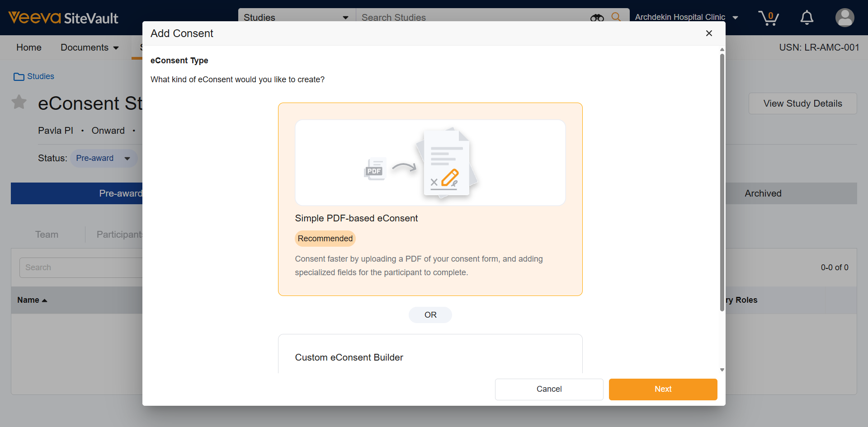Click the 'Onward' sponsor text

pyautogui.click(x=108, y=131)
